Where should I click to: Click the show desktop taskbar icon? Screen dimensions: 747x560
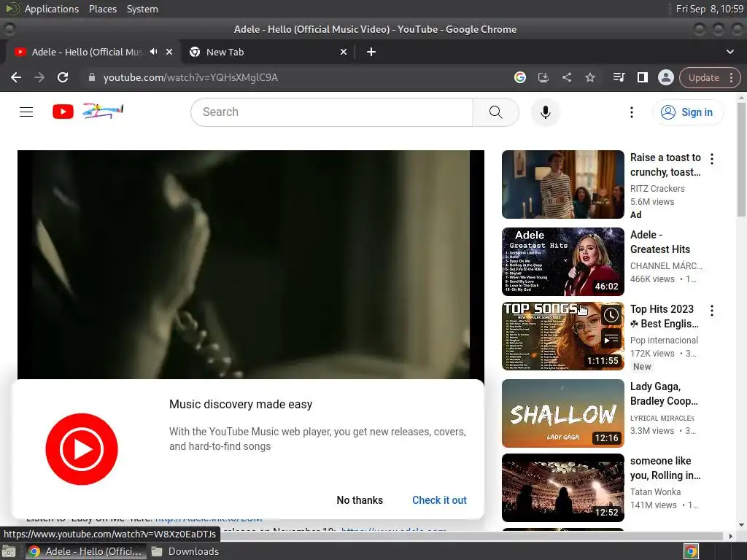click(x=9, y=552)
